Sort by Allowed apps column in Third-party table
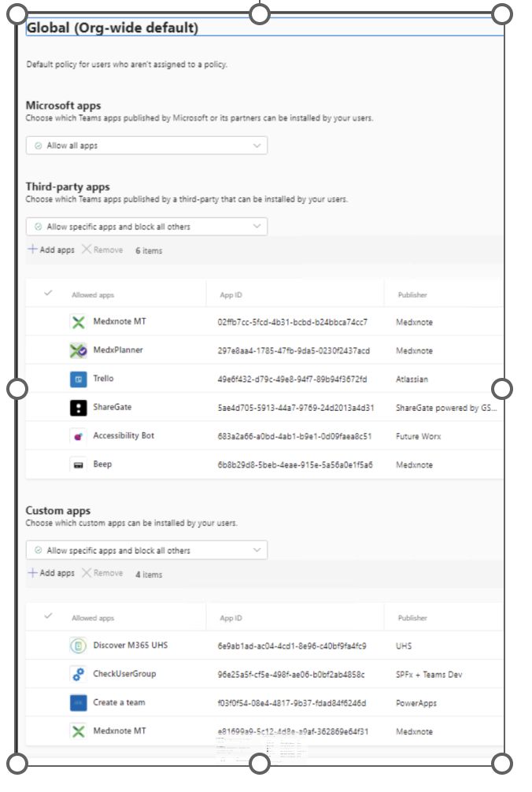Viewport: 532px width, 792px height. pyautogui.click(x=93, y=295)
